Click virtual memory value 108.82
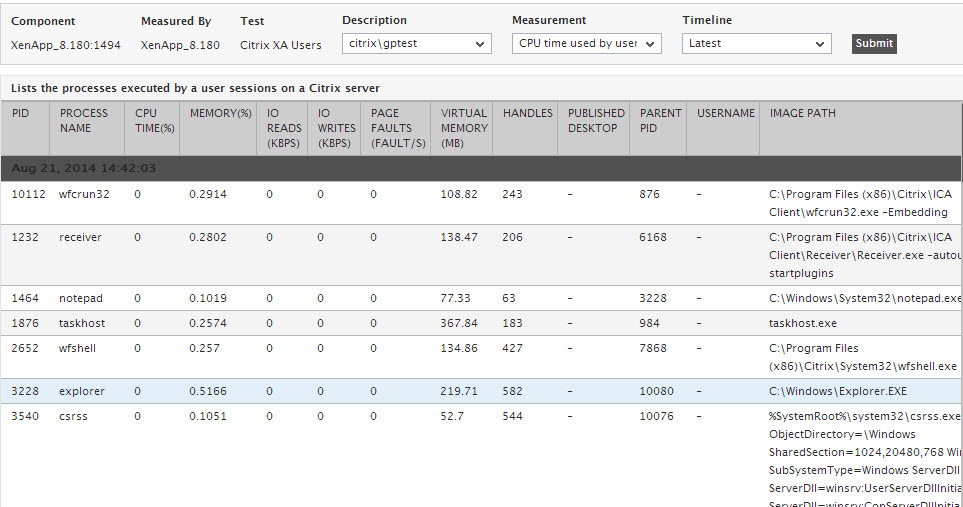 coord(459,194)
